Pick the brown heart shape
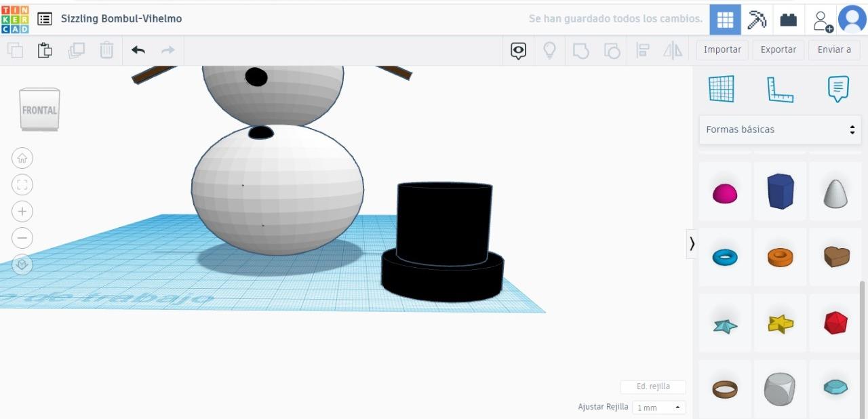The height and width of the screenshot is (419, 868). click(x=836, y=256)
